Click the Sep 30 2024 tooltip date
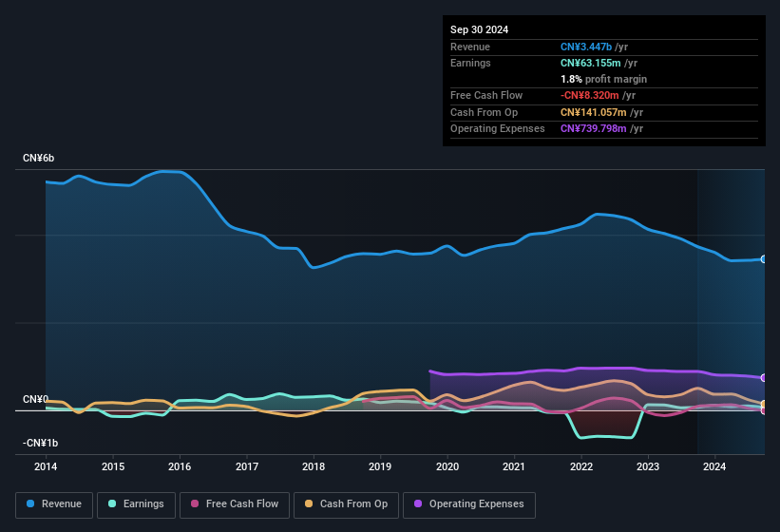 coord(479,29)
